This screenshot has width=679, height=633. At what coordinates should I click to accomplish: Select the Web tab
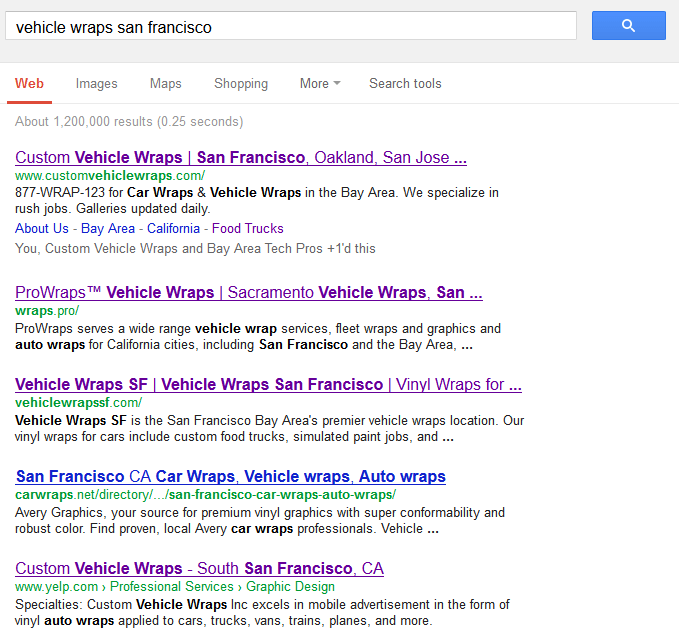tap(29, 83)
